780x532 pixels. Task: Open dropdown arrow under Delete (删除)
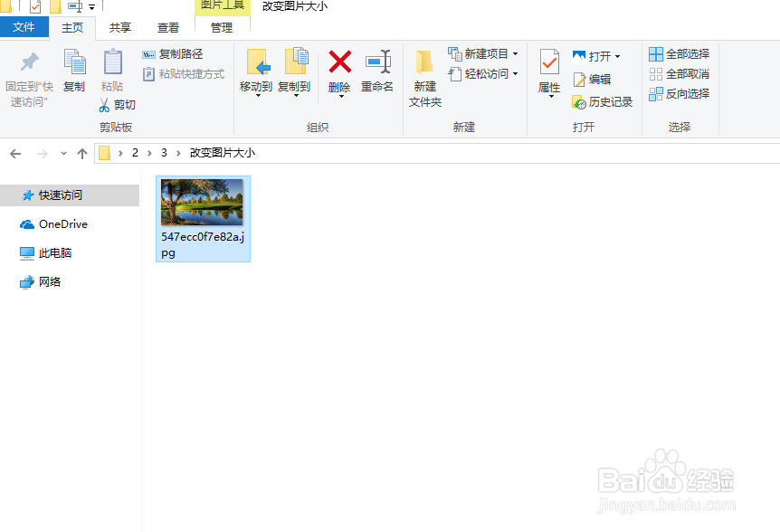coord(341,97)
